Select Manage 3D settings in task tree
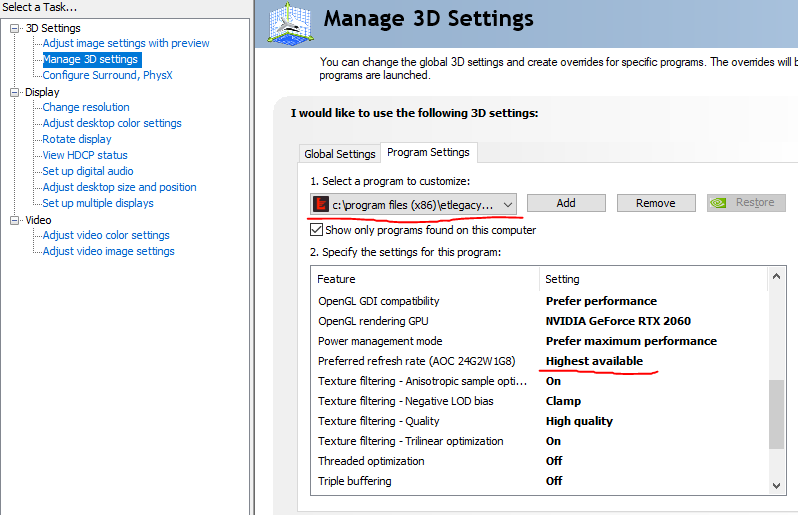The height and width of the screenshot is (515, 798). [90, 59]
